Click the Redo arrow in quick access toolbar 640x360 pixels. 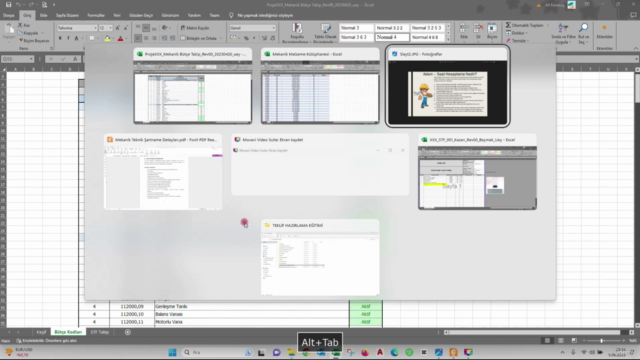click(31, 5)
